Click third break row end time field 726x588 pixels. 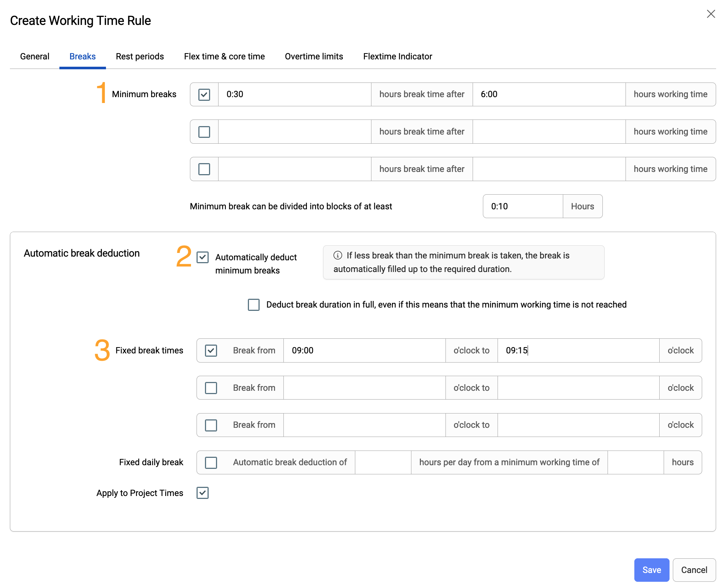tap(578, 425)
